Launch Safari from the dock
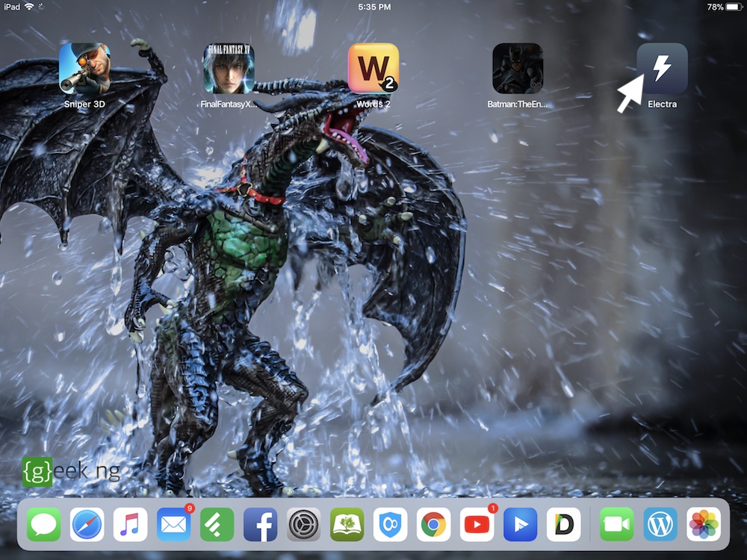 tap(87, 524)
